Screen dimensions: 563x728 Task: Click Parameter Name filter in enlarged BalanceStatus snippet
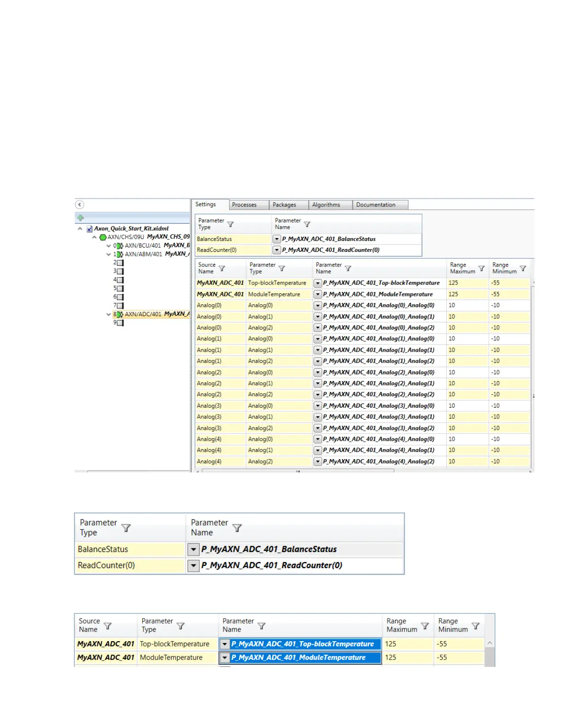coord(237,528)
